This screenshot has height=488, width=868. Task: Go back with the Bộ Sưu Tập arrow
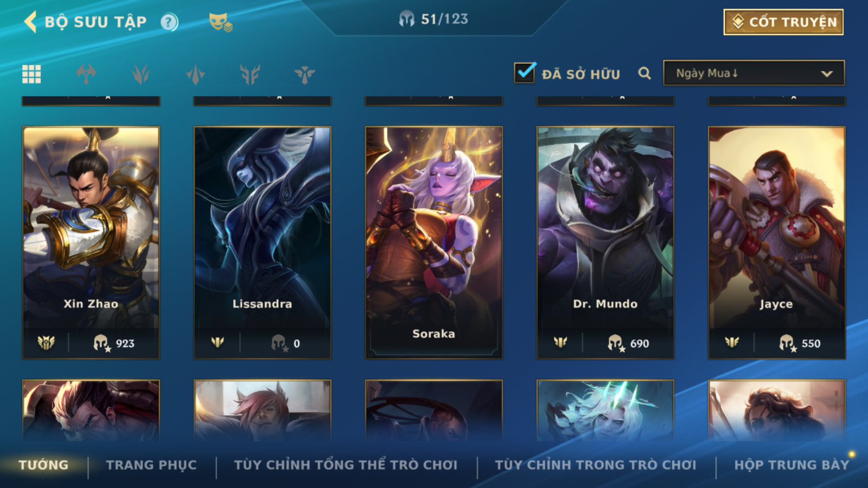click(x=30, y=22)
